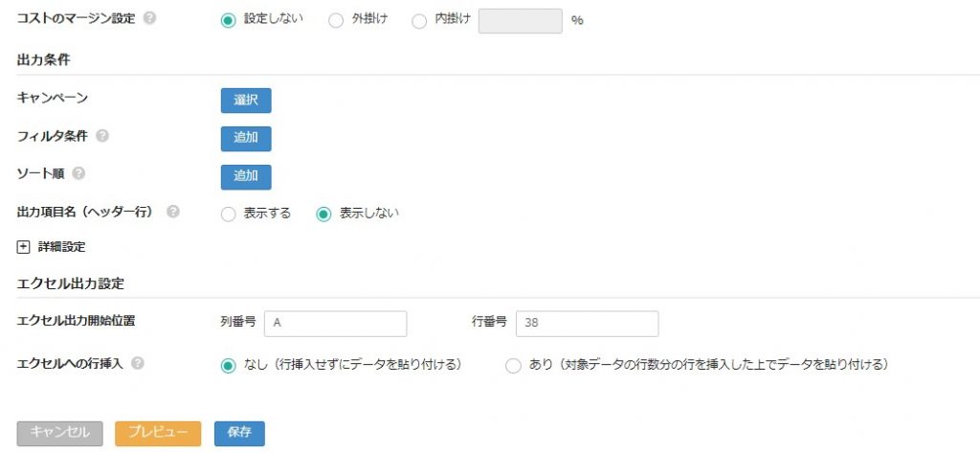Screen dimensions: 980x453
Task: Click the キャンペーン label
Action: point(53,98)
